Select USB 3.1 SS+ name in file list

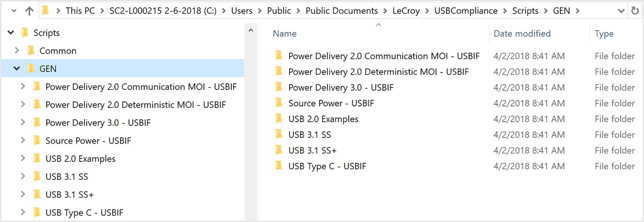tap(312, 150)
